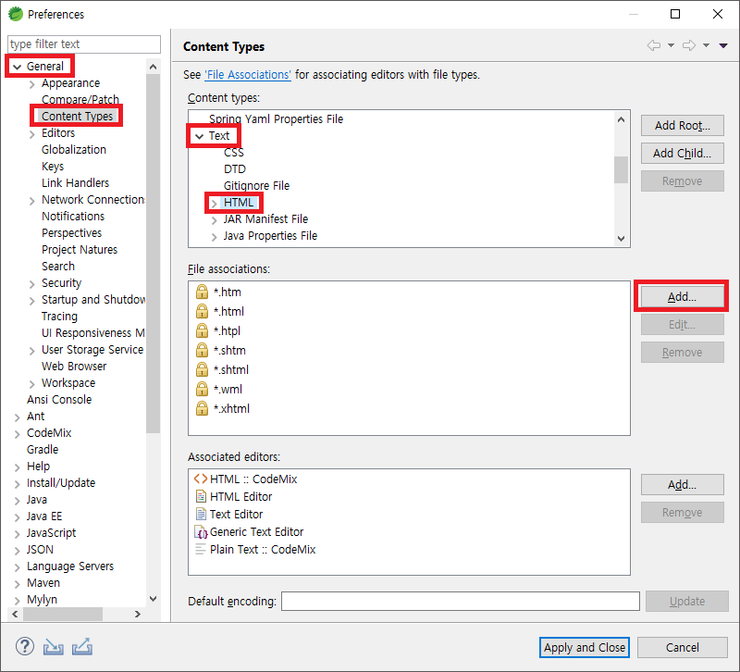Viewport: 740px width, 672px height.
Task: Click the export preferences icon
Action: coord(82,647)
